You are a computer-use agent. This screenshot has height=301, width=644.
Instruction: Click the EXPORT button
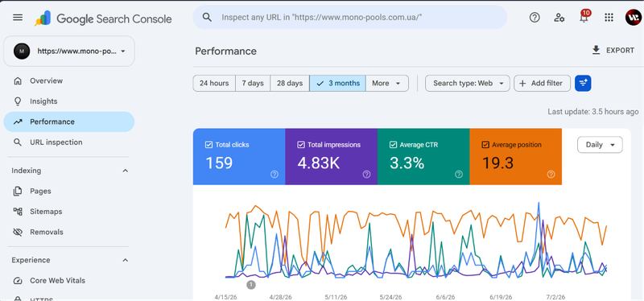coord(613,50)
